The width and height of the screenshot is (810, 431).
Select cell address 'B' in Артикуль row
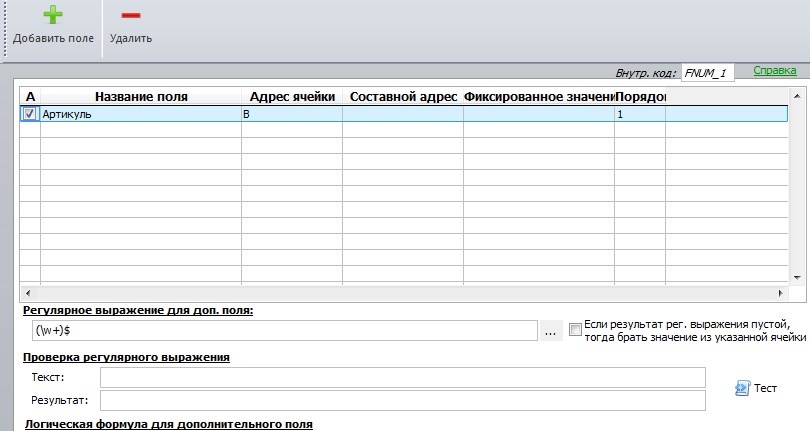pyautogui.click(x=291, y=114)
